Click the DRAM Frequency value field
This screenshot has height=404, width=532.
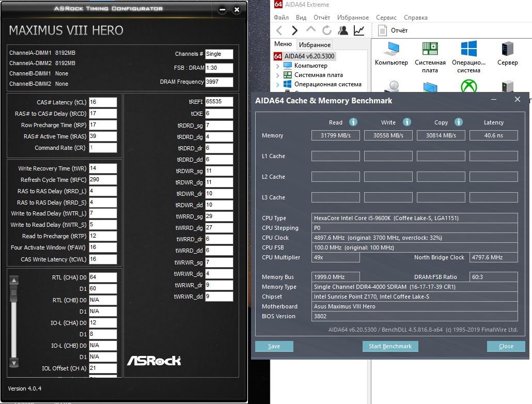point(219,82)
